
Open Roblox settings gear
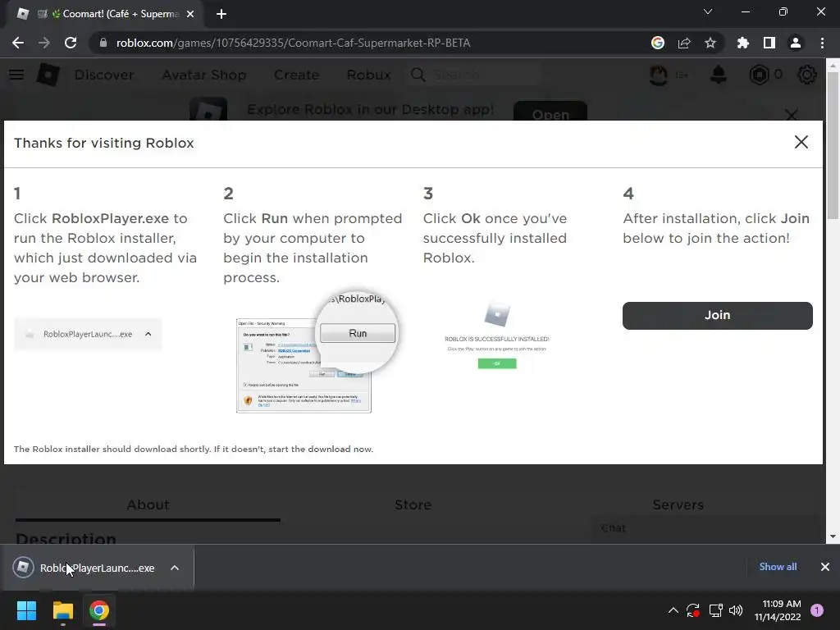(x=807, y=75)
